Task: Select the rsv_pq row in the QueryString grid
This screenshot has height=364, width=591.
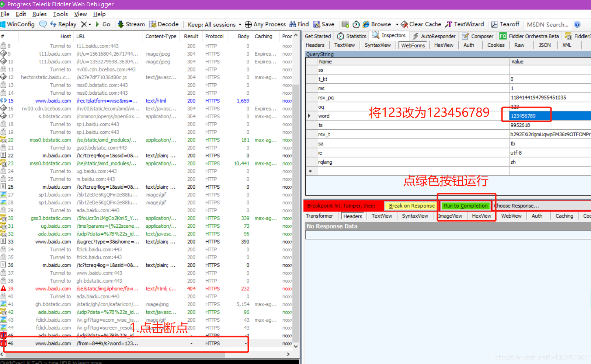Action: (448, 98)
